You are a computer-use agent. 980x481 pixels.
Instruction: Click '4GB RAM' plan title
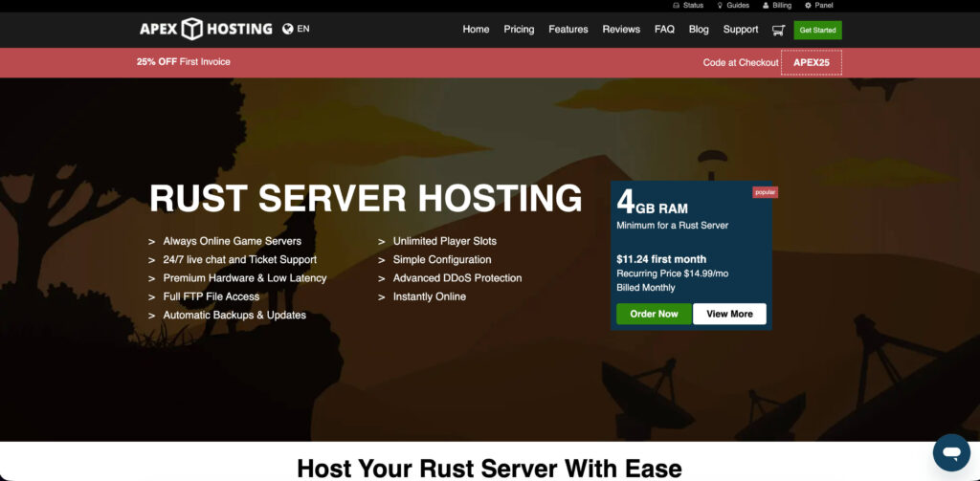tap(652, 203)
